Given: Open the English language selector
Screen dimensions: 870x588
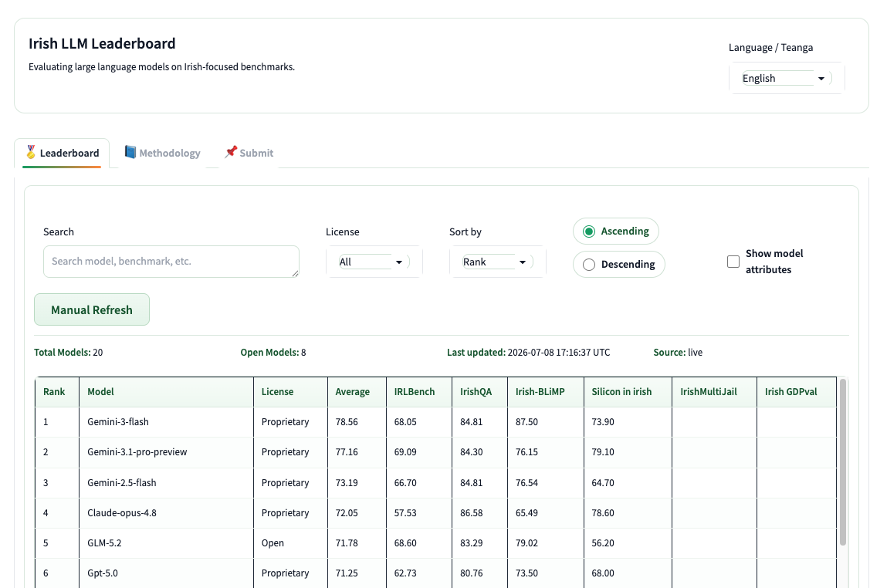Looking at the screenshot, I should [x=787, y=78].
